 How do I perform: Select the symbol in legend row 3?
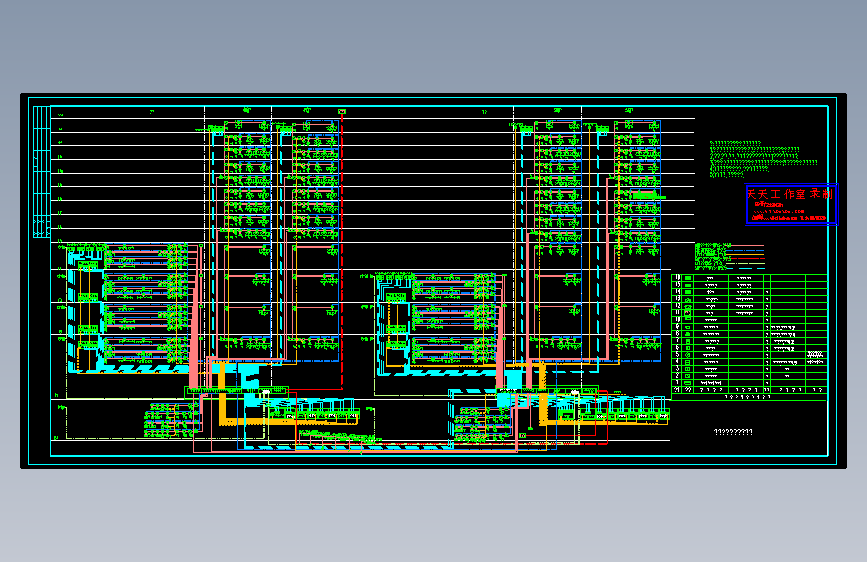tap(688, 368)
